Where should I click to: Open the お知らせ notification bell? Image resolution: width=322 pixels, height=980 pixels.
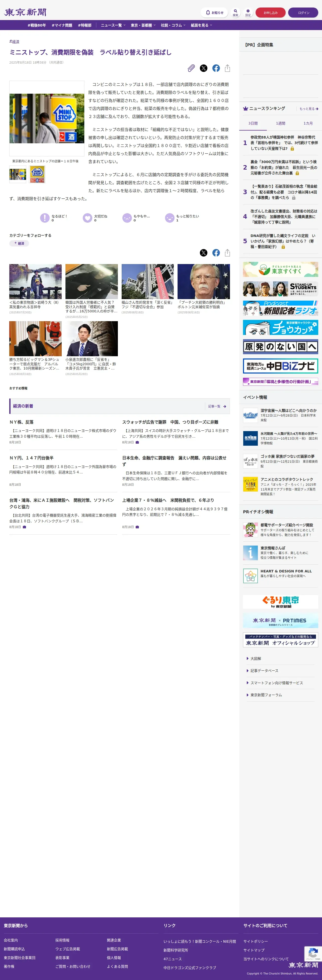pyautogui.click(x=214, y=13)
